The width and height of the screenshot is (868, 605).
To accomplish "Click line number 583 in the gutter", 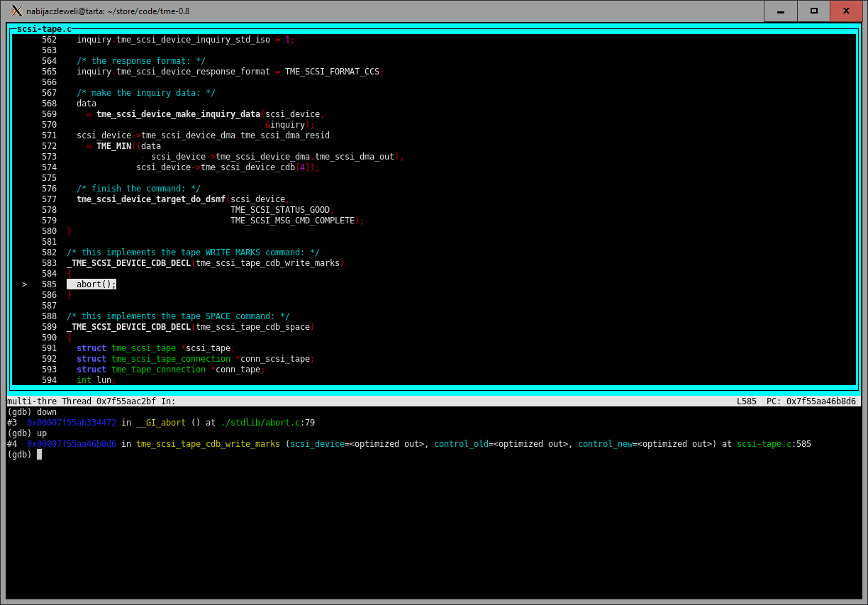I will coord(49,263).
